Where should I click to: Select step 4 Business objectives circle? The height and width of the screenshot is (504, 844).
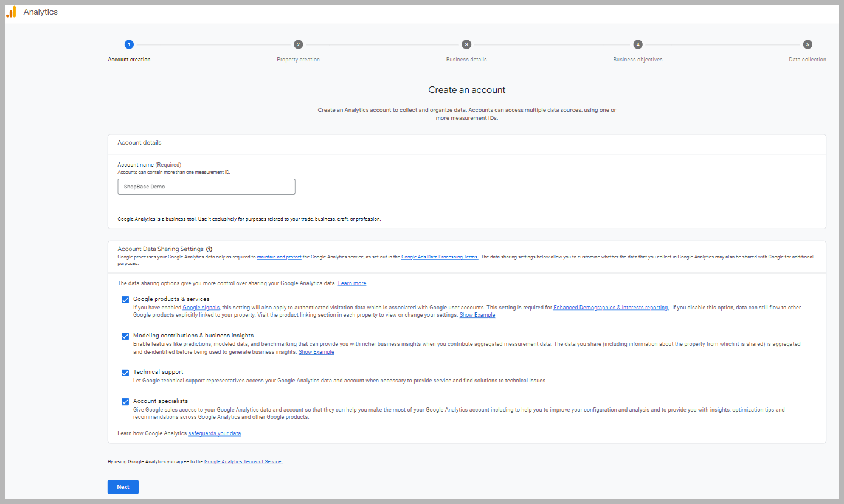coord(637,44)
